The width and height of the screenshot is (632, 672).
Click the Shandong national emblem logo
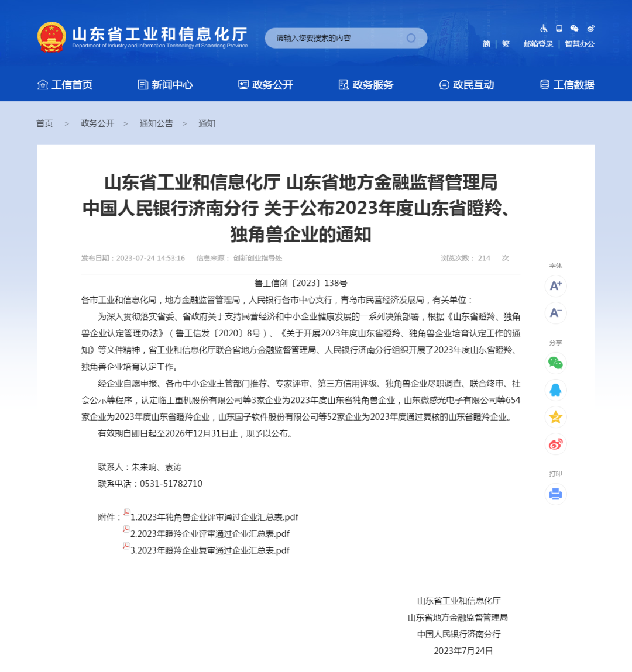point(51,37)
